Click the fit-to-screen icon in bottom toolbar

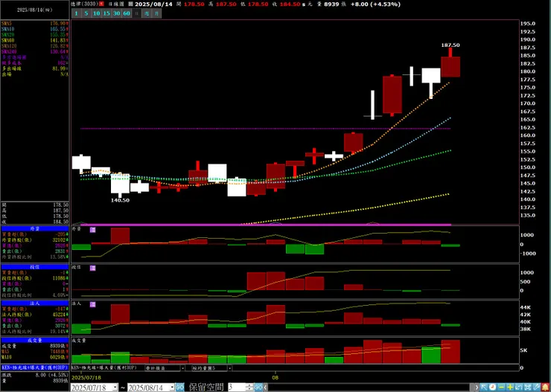click(x=528, y=388)
